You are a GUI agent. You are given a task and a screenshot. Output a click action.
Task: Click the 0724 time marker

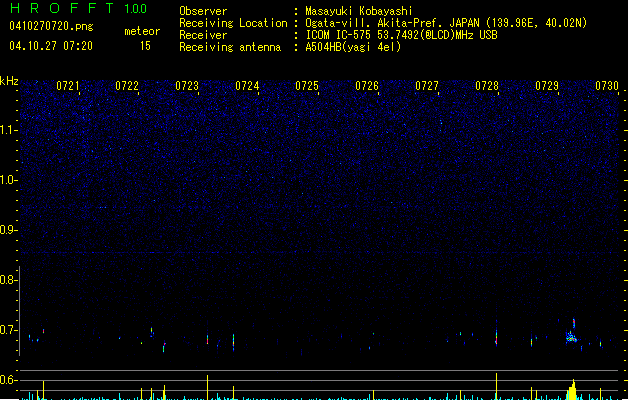247,86
